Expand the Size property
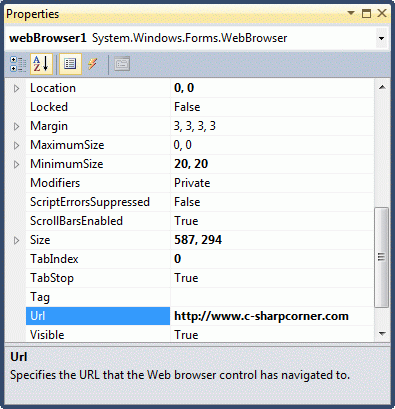The image size is (395, 409). pos(16,240)
